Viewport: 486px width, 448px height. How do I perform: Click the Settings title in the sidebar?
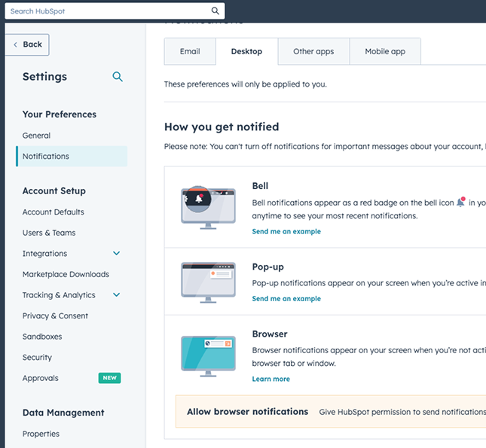(44, 77)
